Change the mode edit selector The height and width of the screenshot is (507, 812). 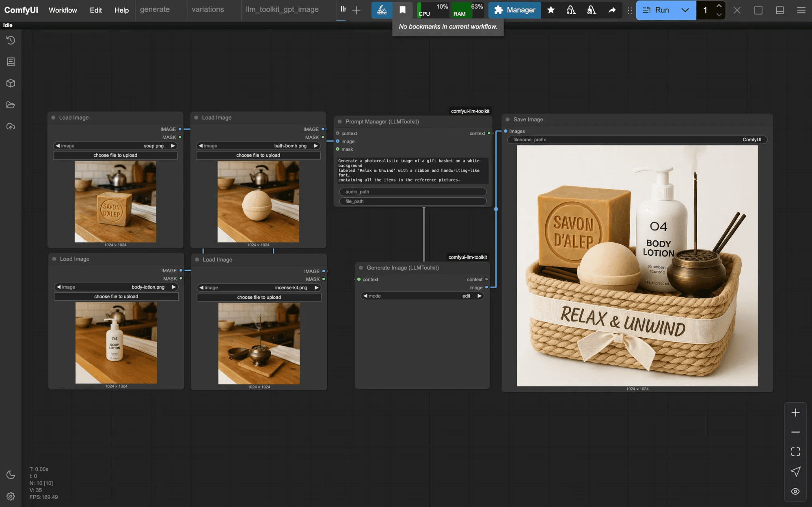(x=422, y=296)
